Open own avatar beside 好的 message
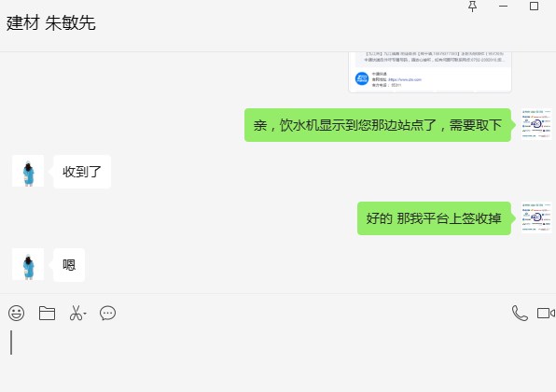556x392 pixels. point(536,217)
